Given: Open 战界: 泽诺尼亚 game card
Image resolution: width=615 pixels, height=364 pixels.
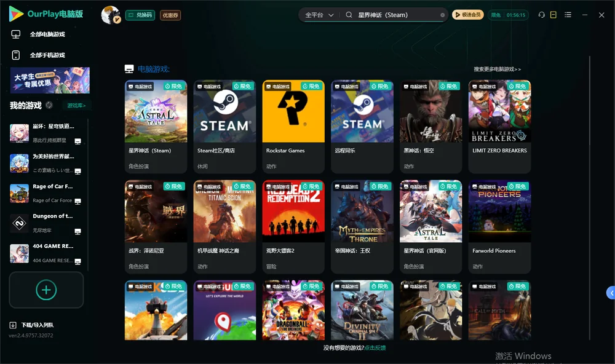Looking at the screenshot, I should (156, 226).
